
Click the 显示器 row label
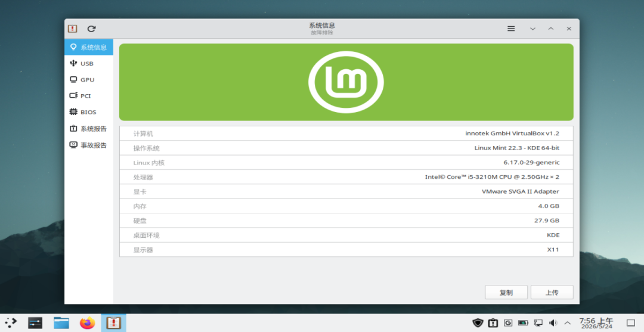pyautogui.click(x=143, y=250)
